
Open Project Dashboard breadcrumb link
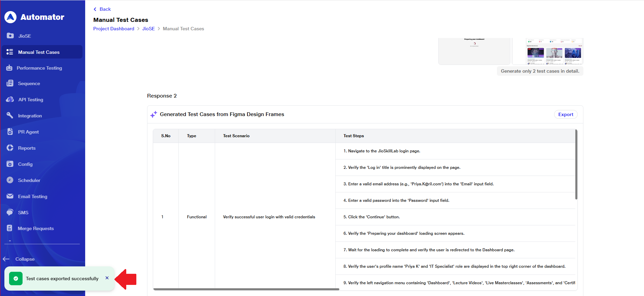coord(113,29)
